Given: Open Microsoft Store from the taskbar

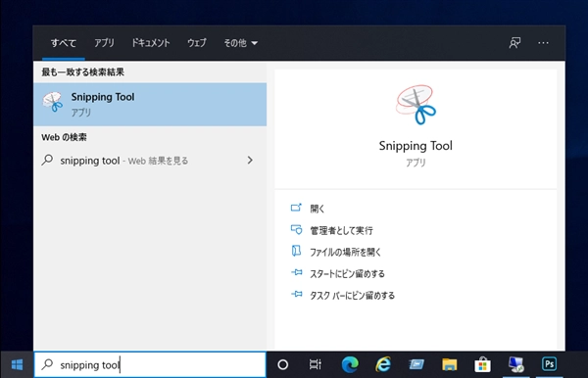Looking at the screenshot, I should 482,364.
